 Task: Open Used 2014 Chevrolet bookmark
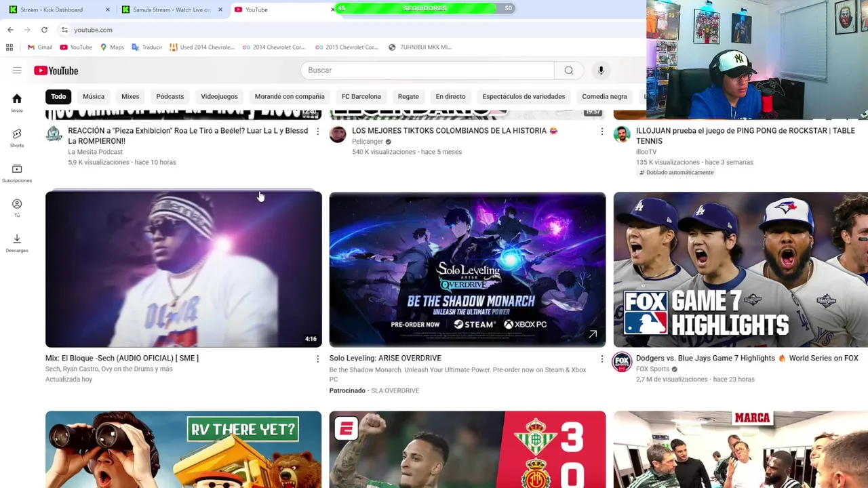(x=202, y=47)
